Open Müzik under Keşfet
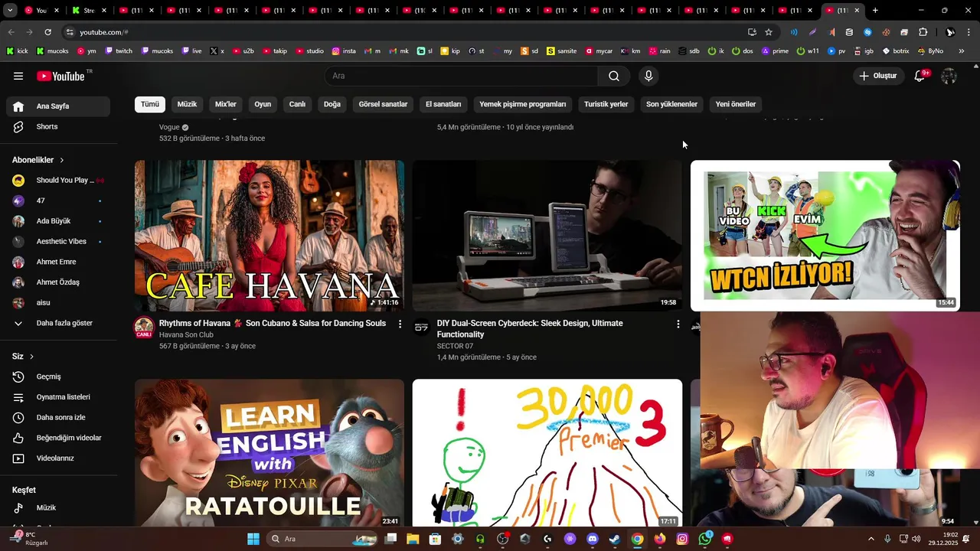 [x=58, y=508]
